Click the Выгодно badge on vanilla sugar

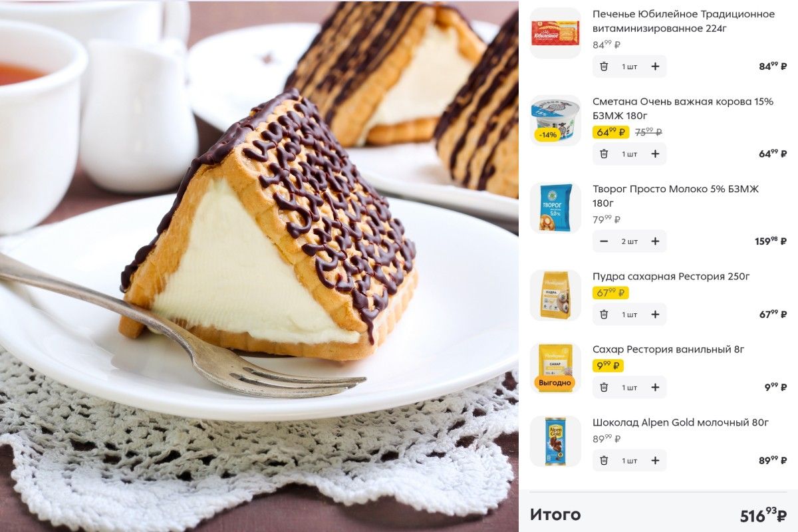coord(555,383)
